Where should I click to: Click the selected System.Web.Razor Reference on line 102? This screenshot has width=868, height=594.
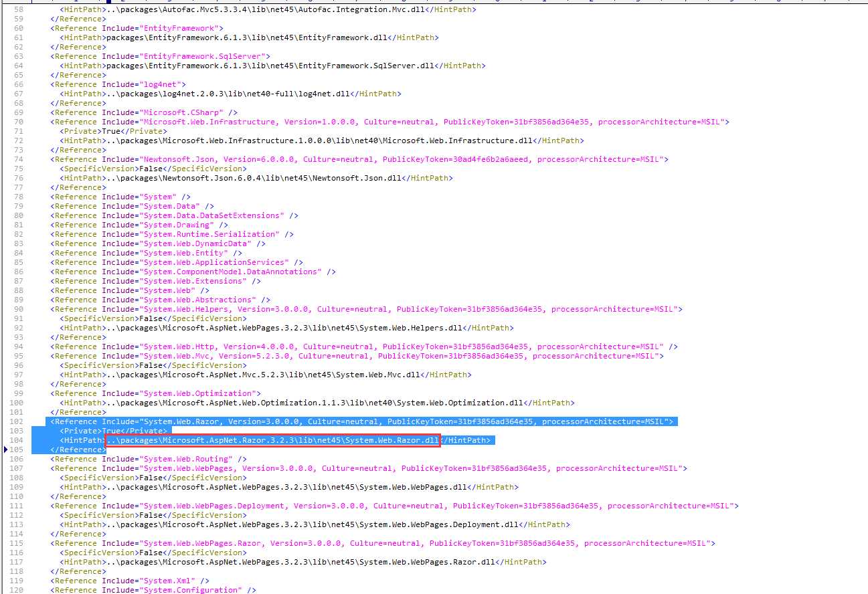[361, 421]
